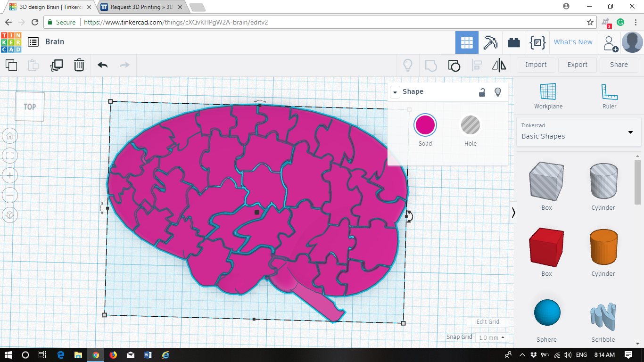Viewport: 644px width, 362px height.
Task: Select the red Box shape
Action: 546,247
